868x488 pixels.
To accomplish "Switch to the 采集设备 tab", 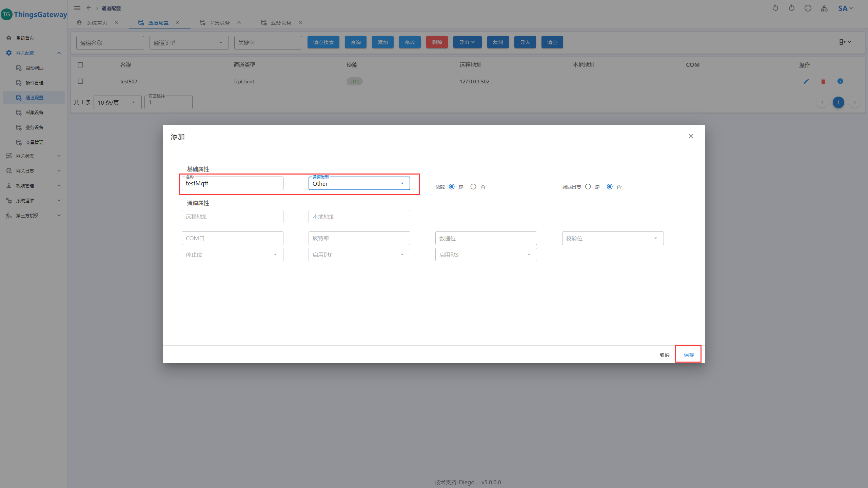I will coord(219,23).
